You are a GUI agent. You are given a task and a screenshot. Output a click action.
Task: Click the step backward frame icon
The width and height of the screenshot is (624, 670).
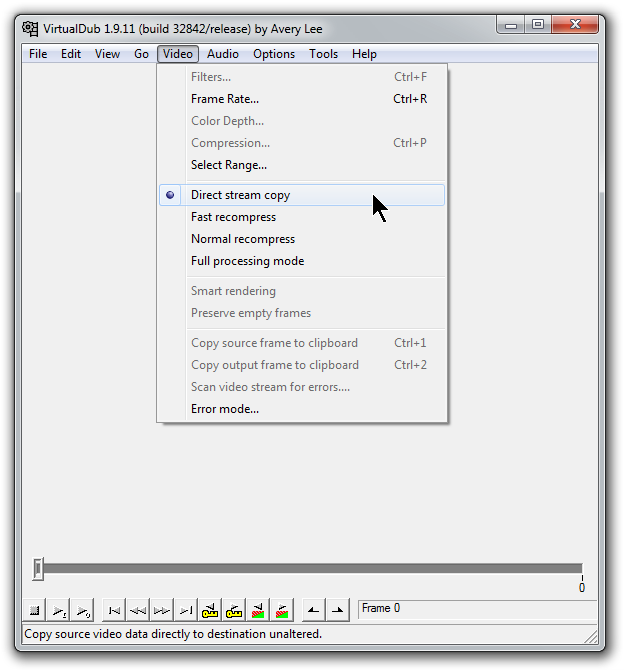138,609
